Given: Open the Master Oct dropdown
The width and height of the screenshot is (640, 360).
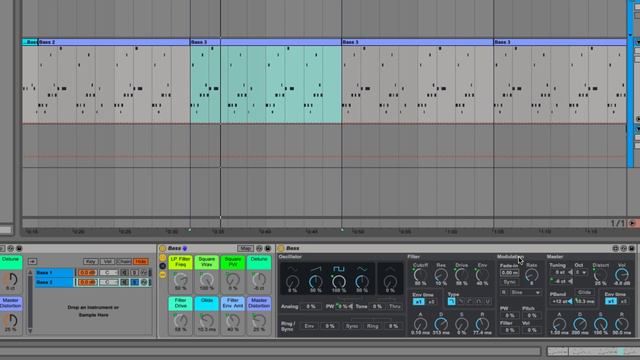Looking at the screenshot, I should [581, 272].
